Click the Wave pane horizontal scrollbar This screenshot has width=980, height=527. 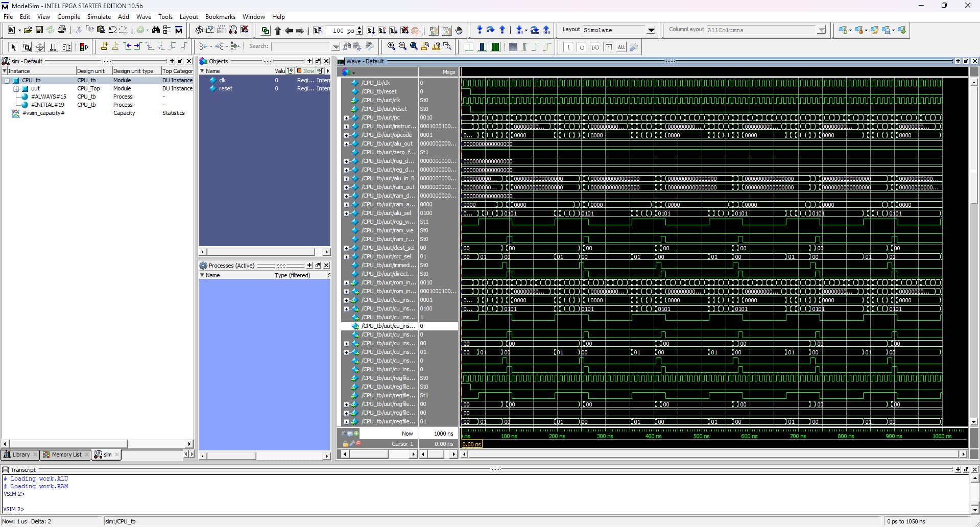coord(714,454)
